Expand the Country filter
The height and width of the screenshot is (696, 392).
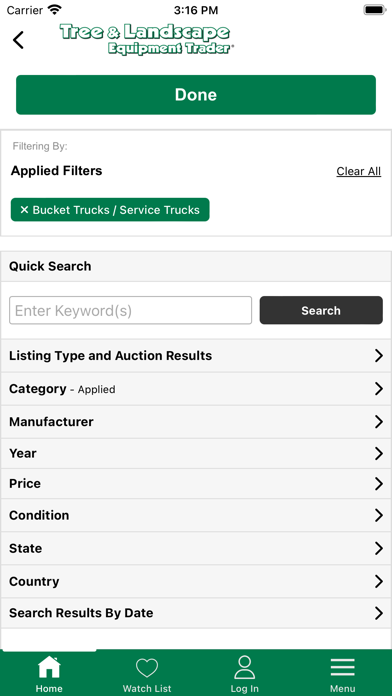click(196, 581)
